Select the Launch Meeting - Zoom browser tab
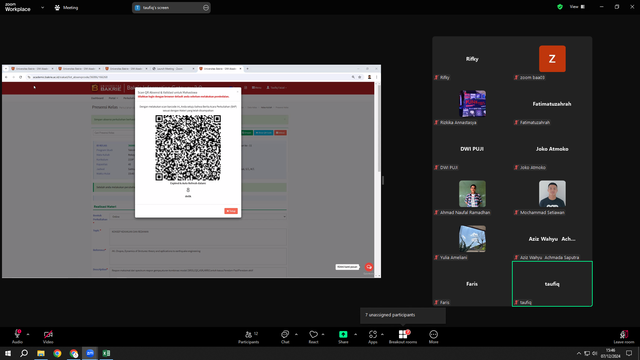Viewport: 640px width, 360px height. click(173, 69)
